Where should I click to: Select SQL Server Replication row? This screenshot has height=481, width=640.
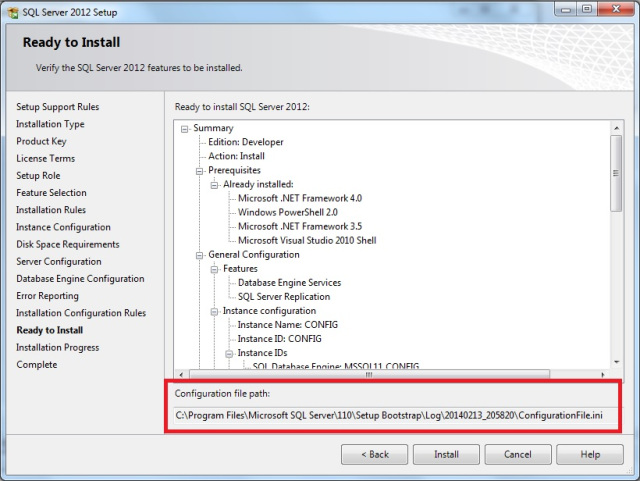pyautogui.click(x=284, y=297)
